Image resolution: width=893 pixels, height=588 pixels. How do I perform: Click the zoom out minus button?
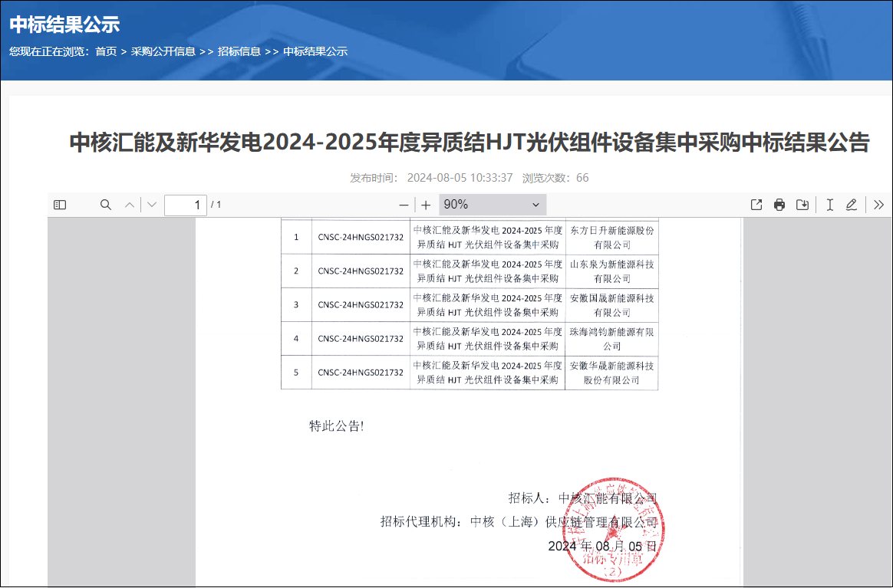[x=404, y=205]
